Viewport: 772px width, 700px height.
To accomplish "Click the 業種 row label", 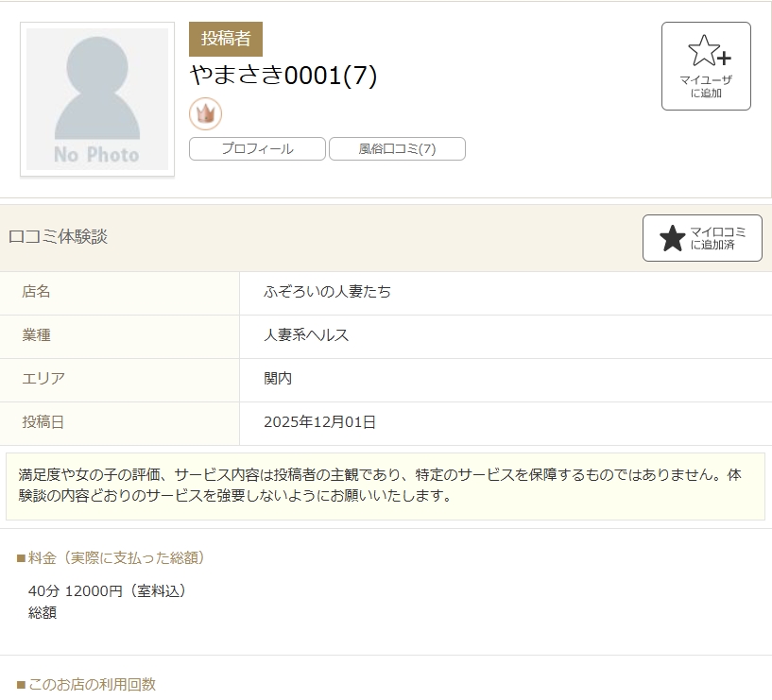I will (36, 335).
